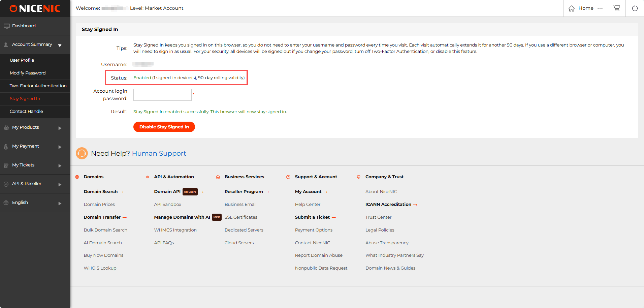Click the Home house icon
The width and height of the screenshot is (644, 308).
click(x=572, y=8)
